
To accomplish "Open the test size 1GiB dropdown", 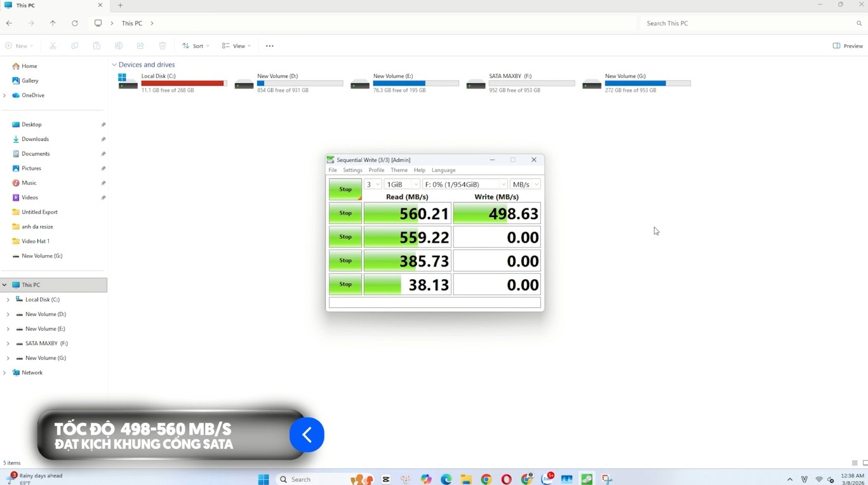I will pos(402,185).
